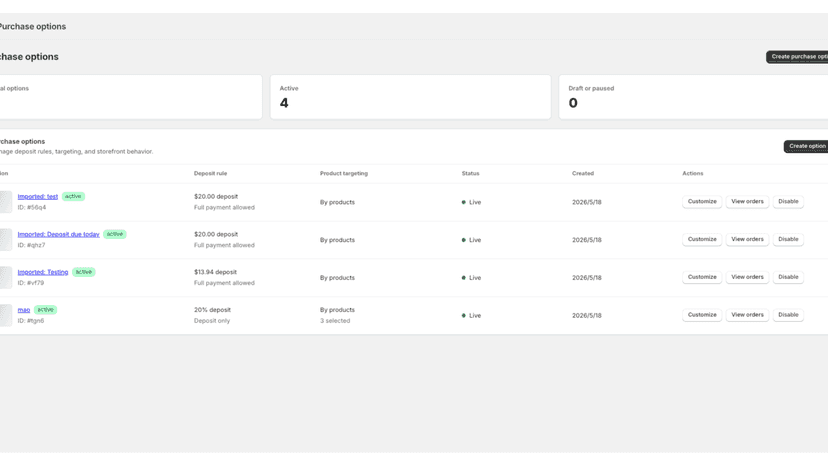The width and height of the screenshot is (828, 466).
Task: Click the '$13.94 deposit' cell
Action: 215,272
